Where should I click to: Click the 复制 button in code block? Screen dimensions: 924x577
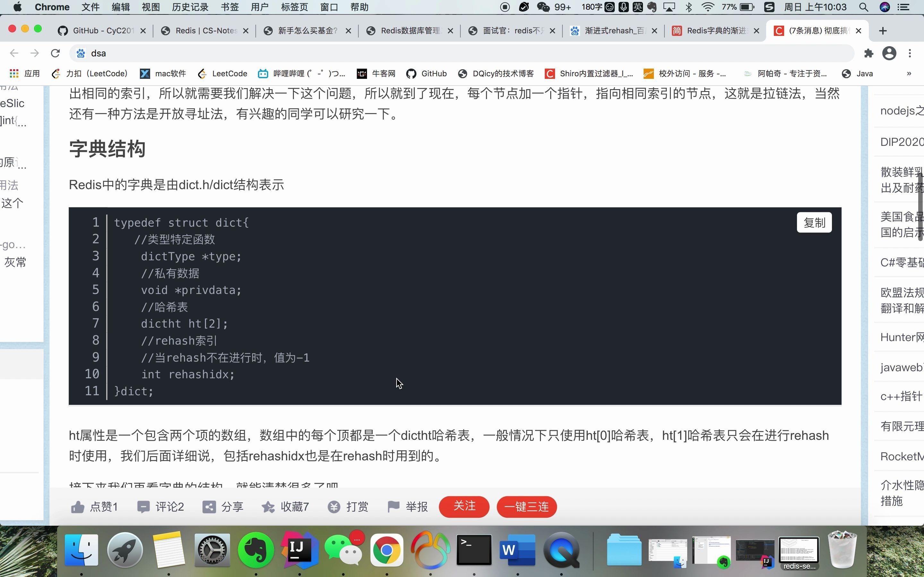[815, 222]
